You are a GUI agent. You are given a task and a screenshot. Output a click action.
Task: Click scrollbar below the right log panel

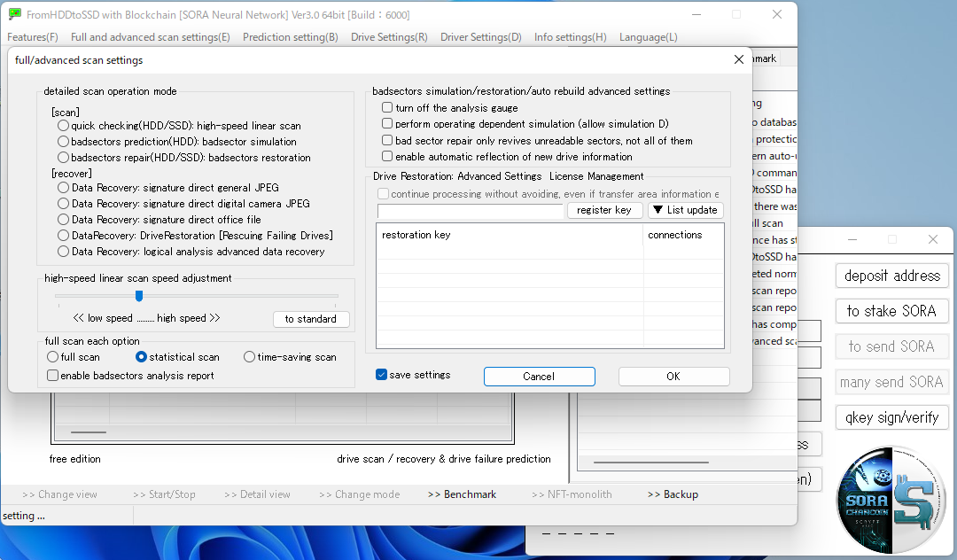click(x=651, y=463)
